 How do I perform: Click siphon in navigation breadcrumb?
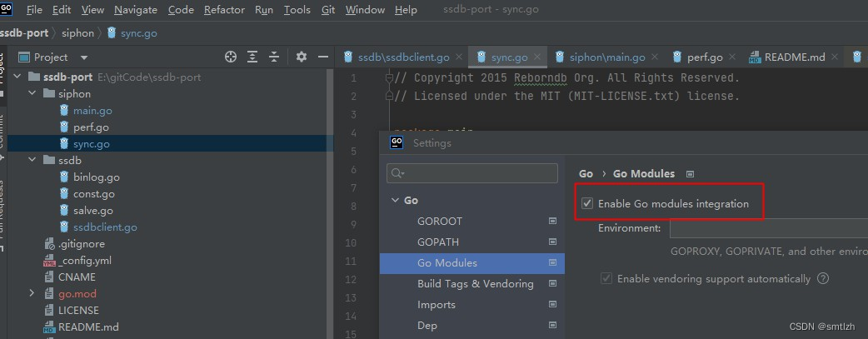pyautogui.click(x=77, y=32)
